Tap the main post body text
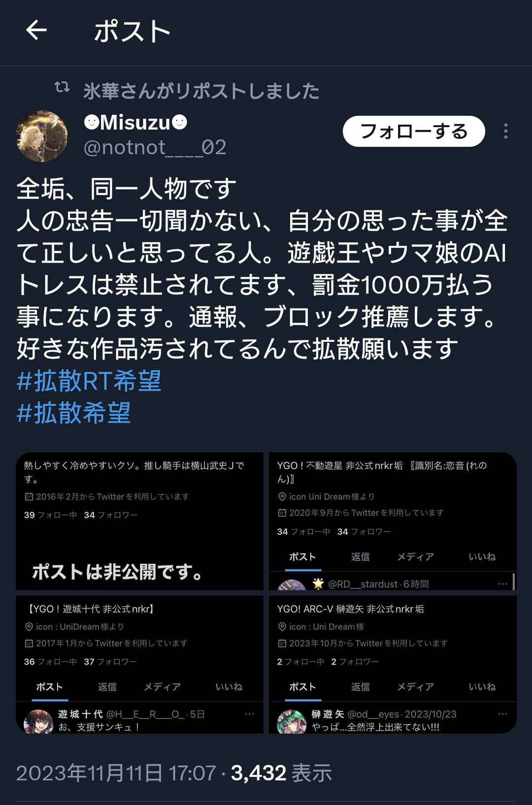532x805 pixels. 262,268
